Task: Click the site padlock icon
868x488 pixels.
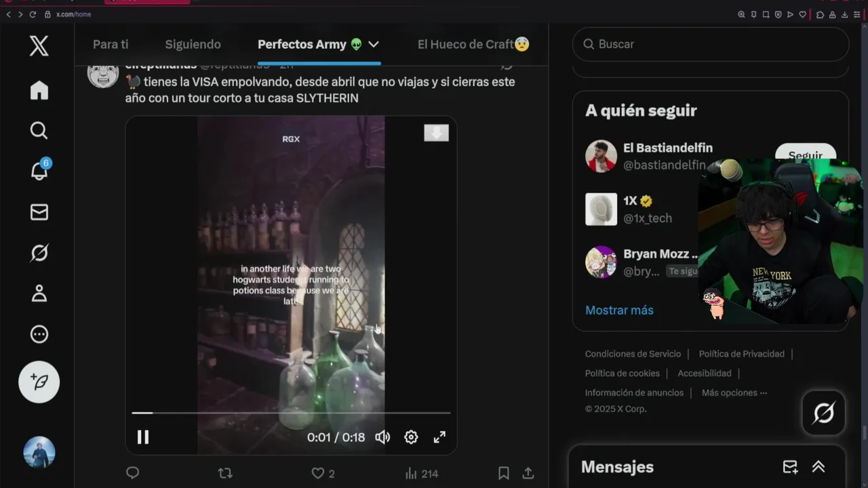Action: point(47,14)
